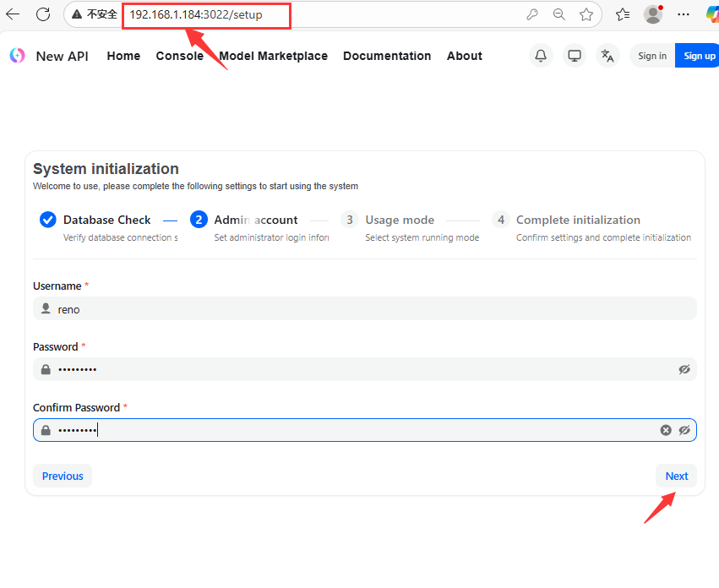The height and width of the screenshot is (588, 719).
Task: Select the Usage mode step
Action: click(410, 227)
